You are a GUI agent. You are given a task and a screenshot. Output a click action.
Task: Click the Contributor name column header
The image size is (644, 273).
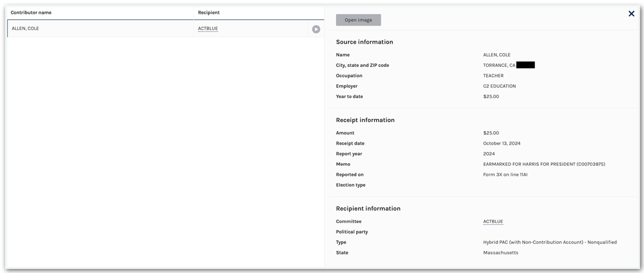click(x=31, y=13)
